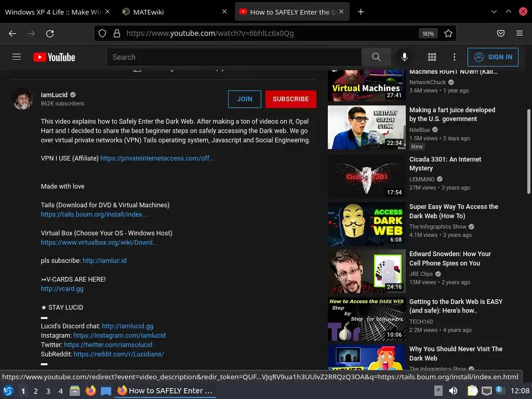Open the Pocket save icon

tap(501, 33)
